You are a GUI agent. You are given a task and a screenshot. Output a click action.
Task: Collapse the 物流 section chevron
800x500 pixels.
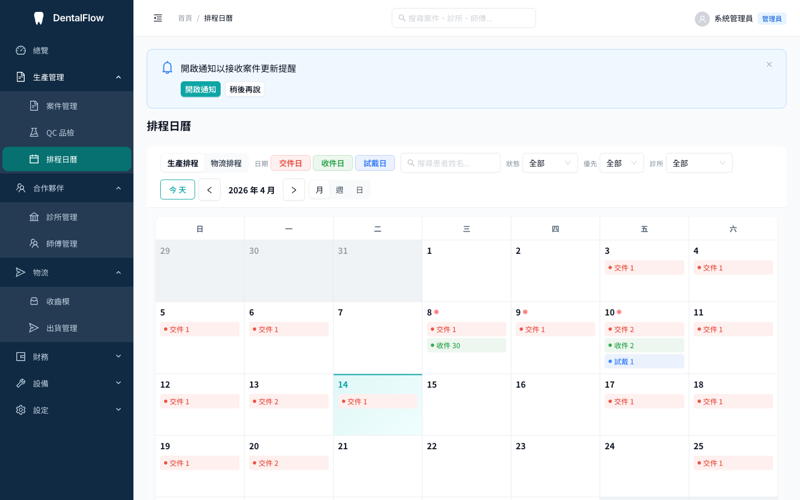coord(118,272)
